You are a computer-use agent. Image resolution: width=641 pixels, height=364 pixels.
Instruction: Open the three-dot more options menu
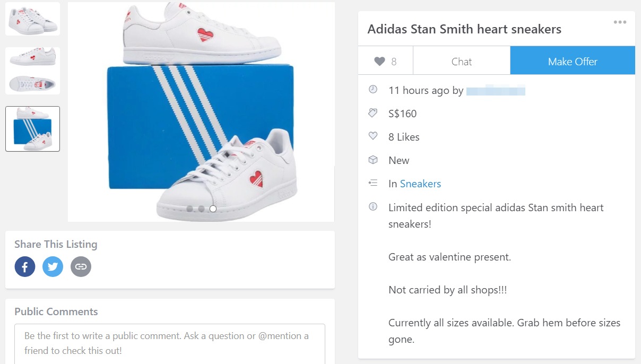tap(620, 22)
